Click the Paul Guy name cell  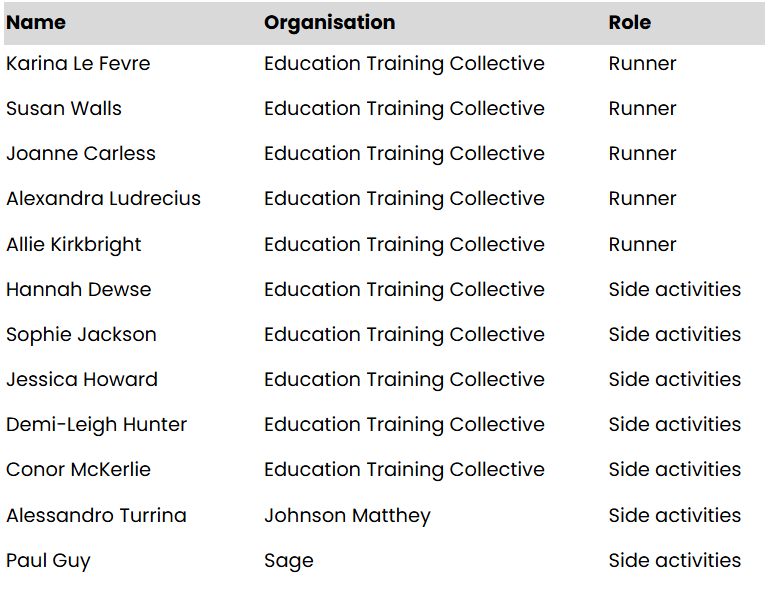pos(48,560)
